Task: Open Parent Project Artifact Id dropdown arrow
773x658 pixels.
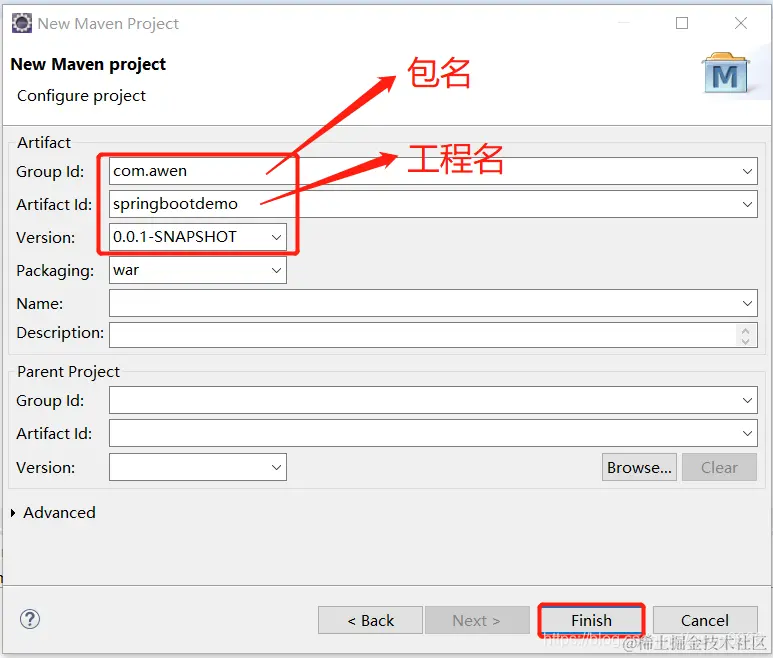Action: [x=747, y=433]
